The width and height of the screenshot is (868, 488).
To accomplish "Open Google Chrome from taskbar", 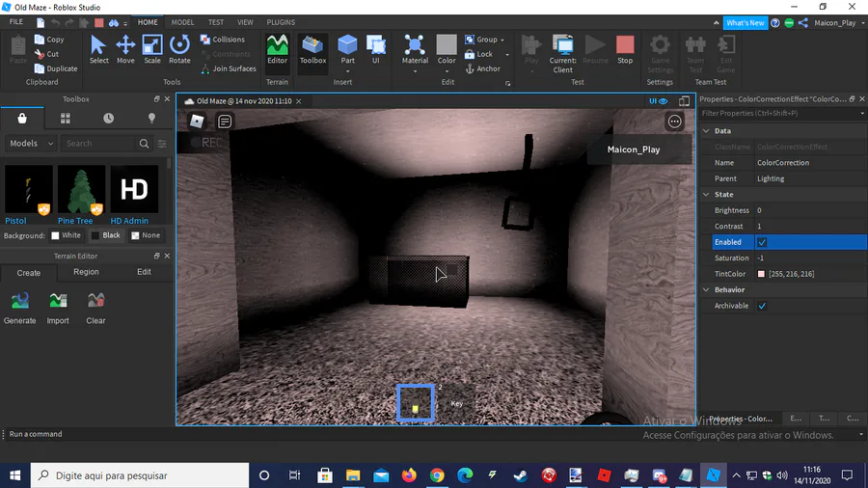I will tap(437, 475).
